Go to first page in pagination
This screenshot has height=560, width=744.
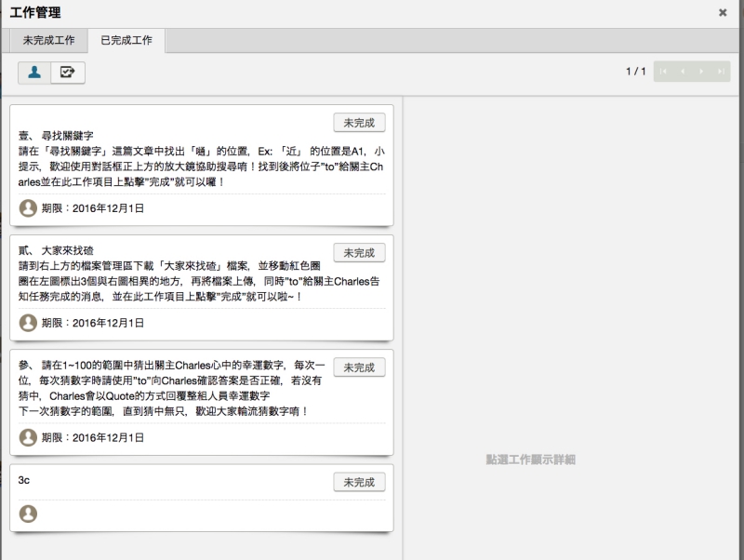pyautogui.click(x=664, y=72)
